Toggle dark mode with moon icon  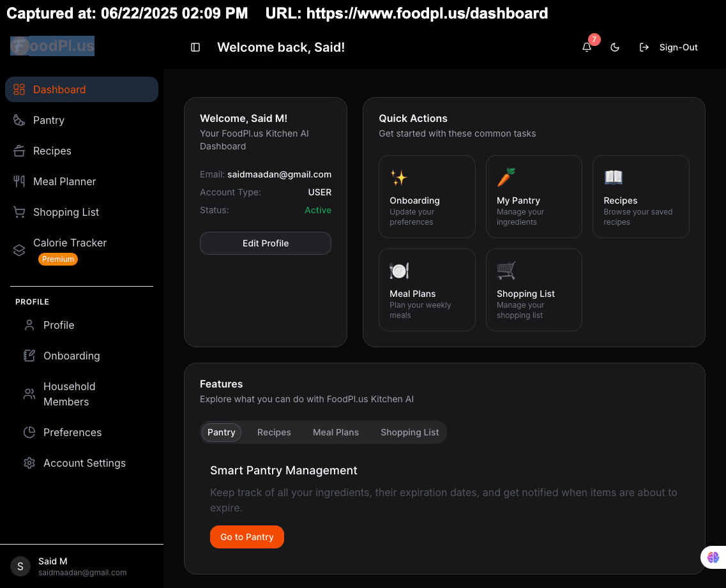[x=615, y=47]
